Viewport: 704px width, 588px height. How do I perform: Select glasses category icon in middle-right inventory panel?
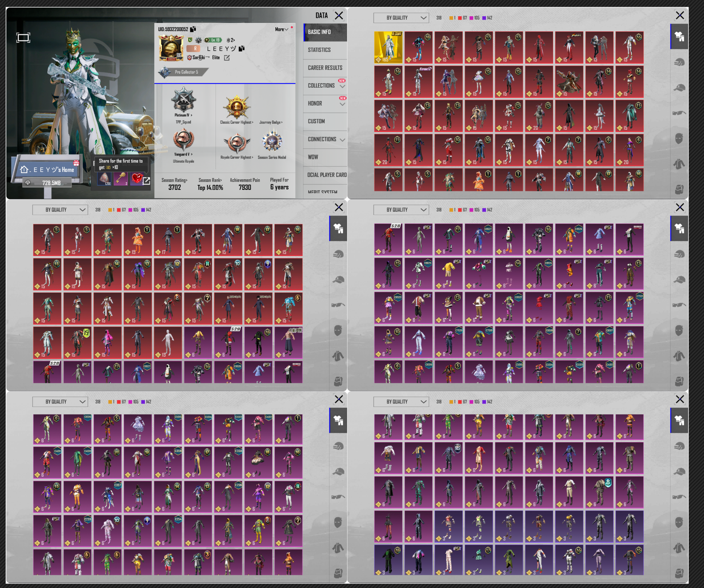pyautogui.click(x=679, y=305)
